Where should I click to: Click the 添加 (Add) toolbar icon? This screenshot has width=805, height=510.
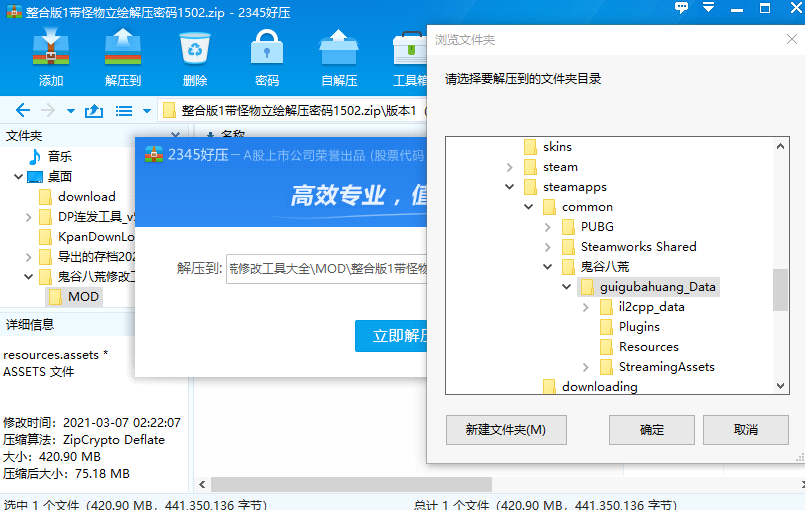pyautogui.click(x=50, y=58)
